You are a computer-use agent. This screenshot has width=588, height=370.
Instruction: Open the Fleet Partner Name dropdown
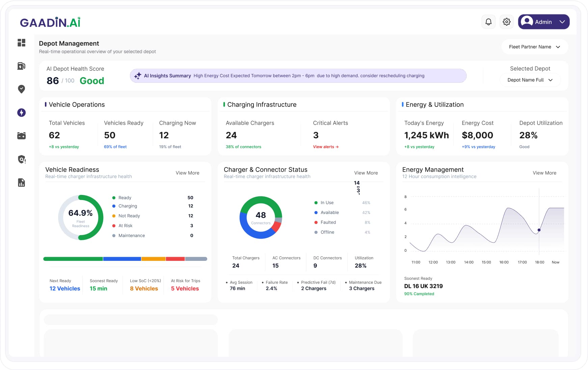[x=534, y=47]
